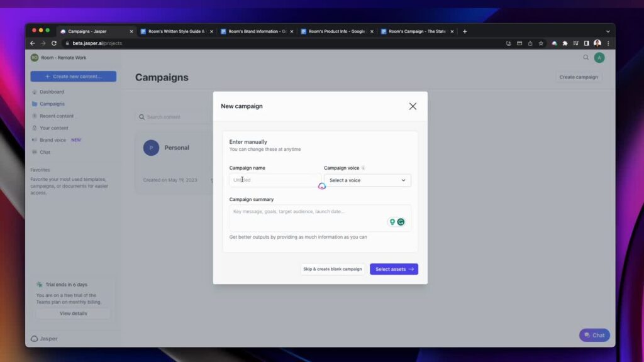Click the Jasper logo at sidebar bottom
Screen dimensions: 644x362
coord(44,339)
